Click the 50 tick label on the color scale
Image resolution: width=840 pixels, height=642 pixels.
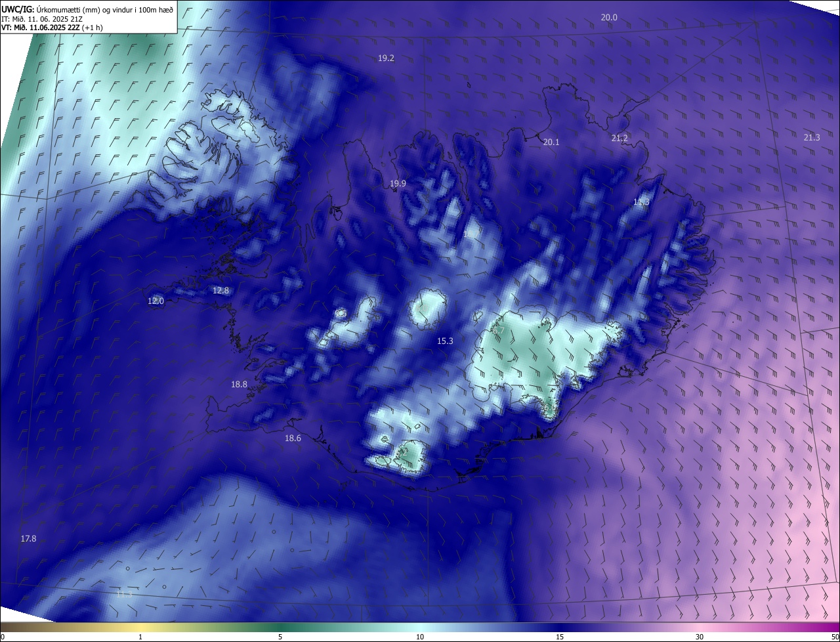pos(835,637)
